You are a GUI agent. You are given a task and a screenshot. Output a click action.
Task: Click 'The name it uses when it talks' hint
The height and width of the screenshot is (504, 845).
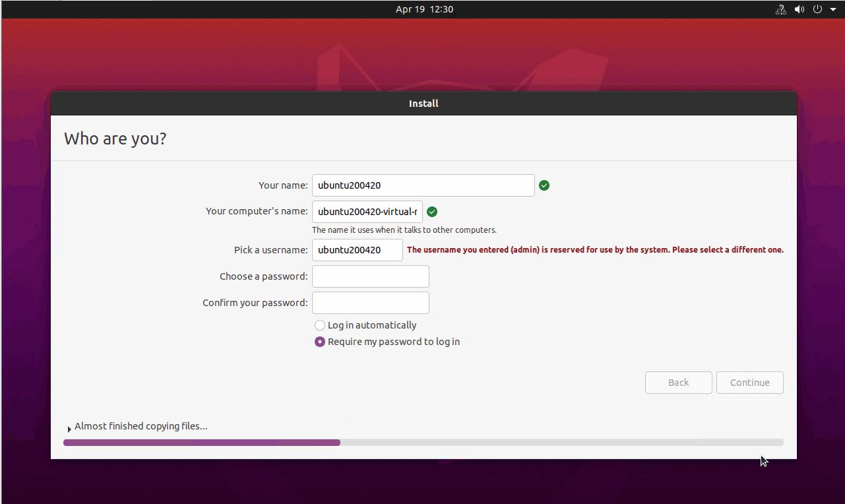404,230
